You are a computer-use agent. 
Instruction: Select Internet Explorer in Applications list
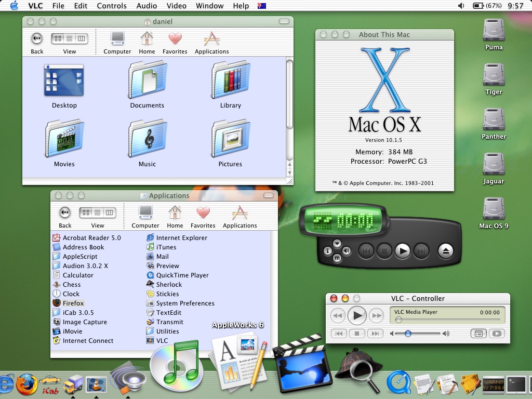pyautogui.click(x=177, y=238)
